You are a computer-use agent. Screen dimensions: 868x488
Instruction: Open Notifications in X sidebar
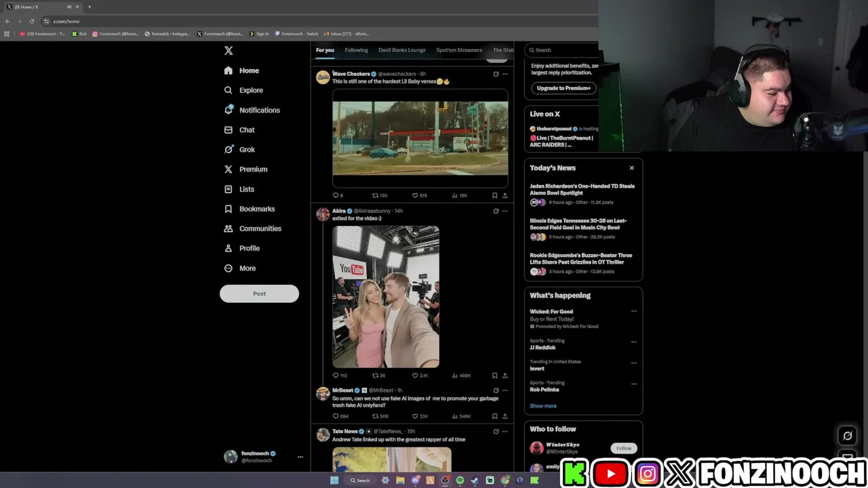(x=252, y=110)
